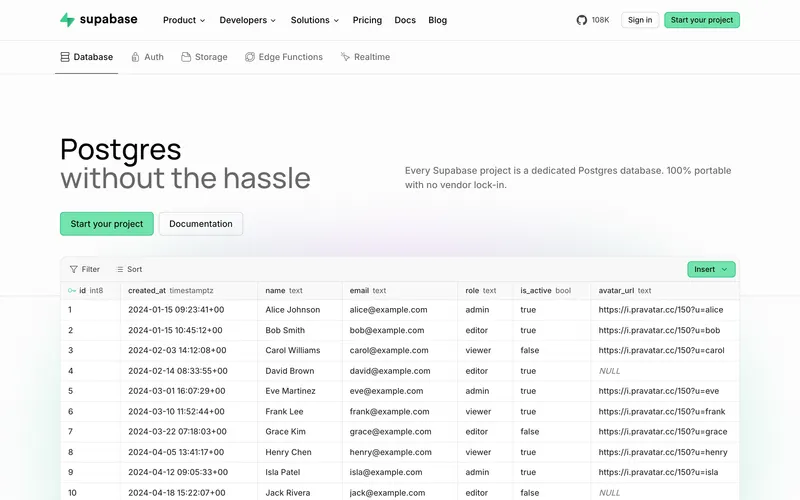This screenshot has width=800, height=500.
Task: Click the Realtime cursor icon
Action: [x=345, y=57]
